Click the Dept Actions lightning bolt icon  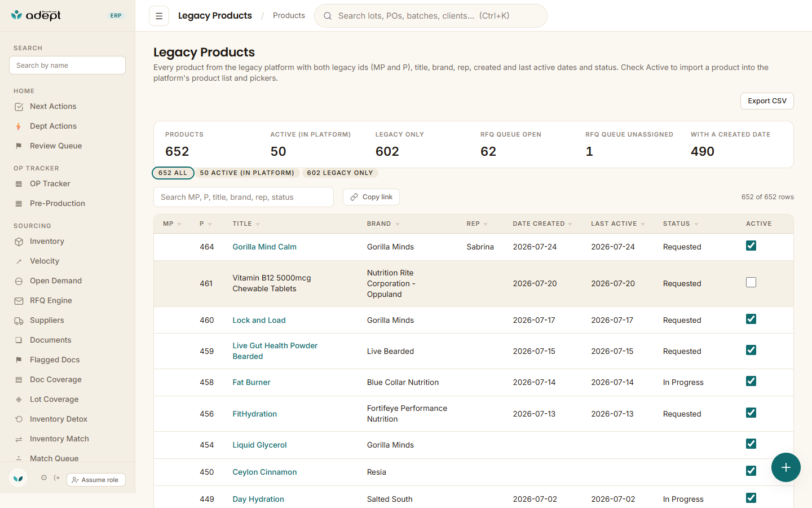[x=19, y=126]
